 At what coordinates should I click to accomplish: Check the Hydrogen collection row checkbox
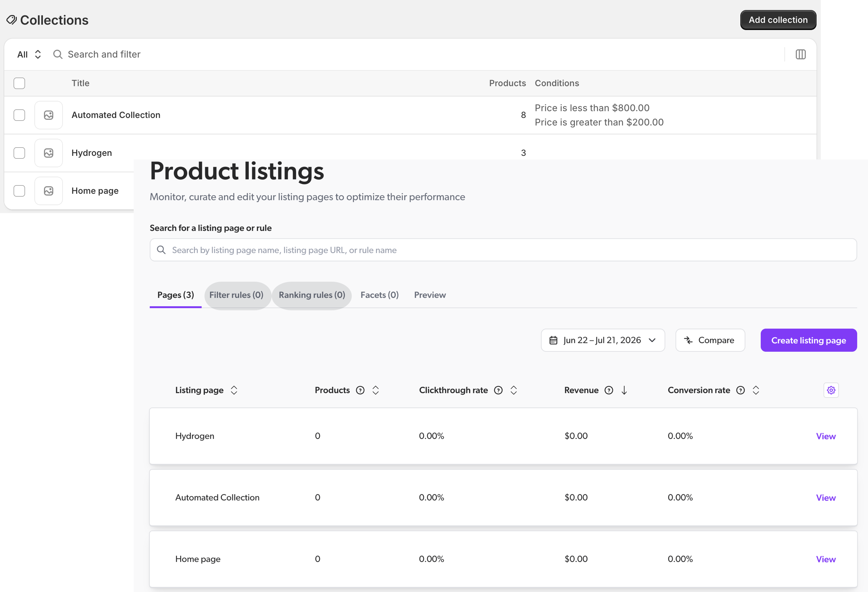tap(19, 153)
